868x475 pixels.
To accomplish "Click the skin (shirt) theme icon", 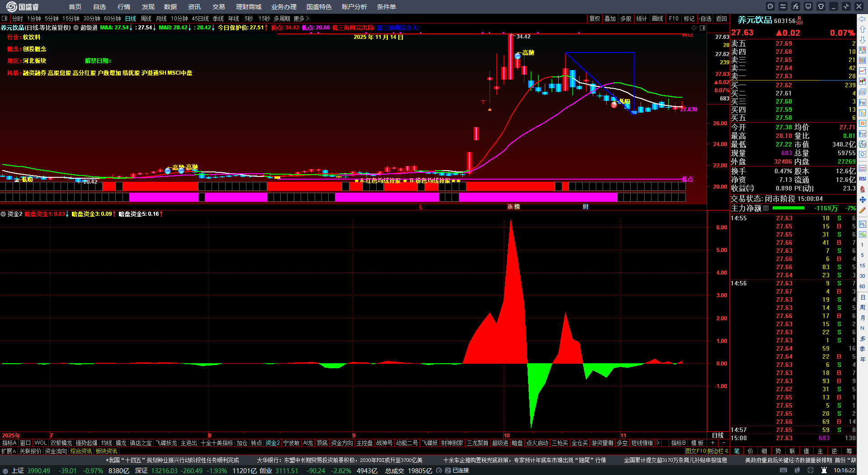I will 821,6.
